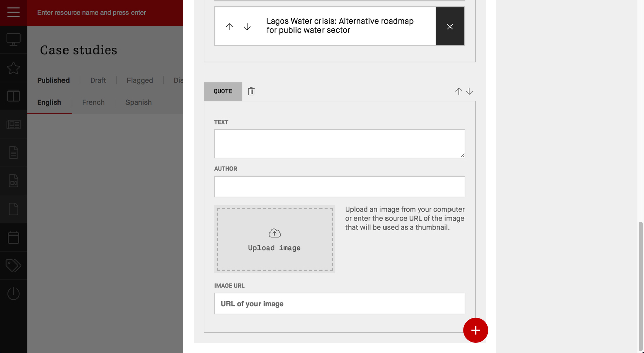Viewport: 644px width, 353px height.
Task: Open the hamburger menu in the sidebar
Action: click(x=14, y=12)
